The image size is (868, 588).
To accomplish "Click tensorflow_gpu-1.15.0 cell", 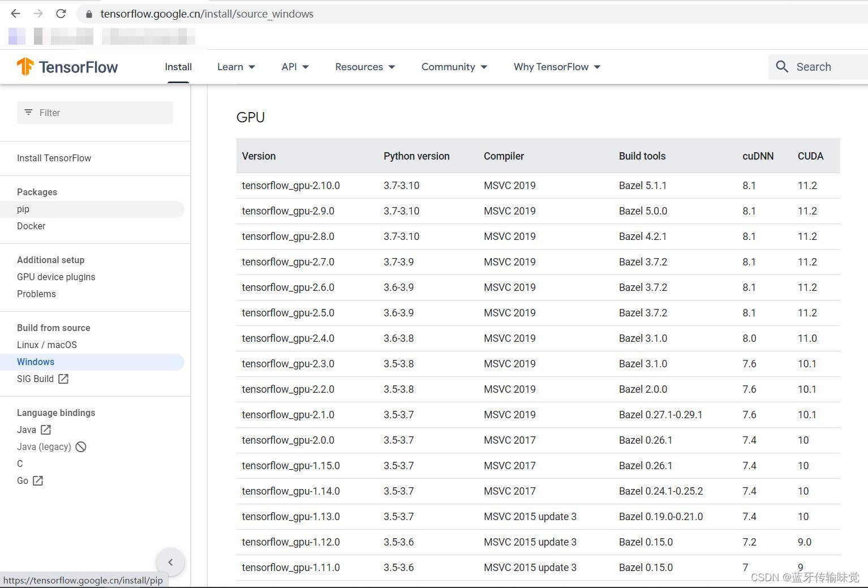I will click(x=291, y=466).
